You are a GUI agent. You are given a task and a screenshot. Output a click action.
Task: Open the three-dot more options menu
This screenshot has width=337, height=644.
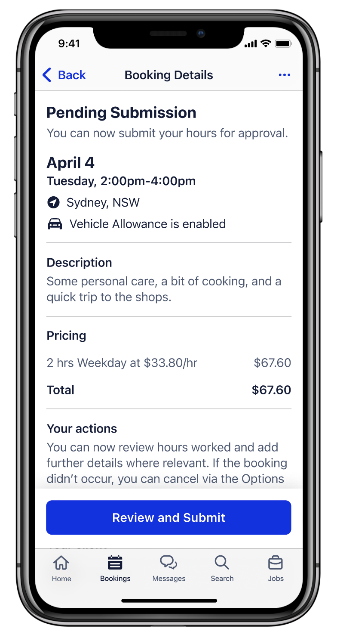coord(285,75)
